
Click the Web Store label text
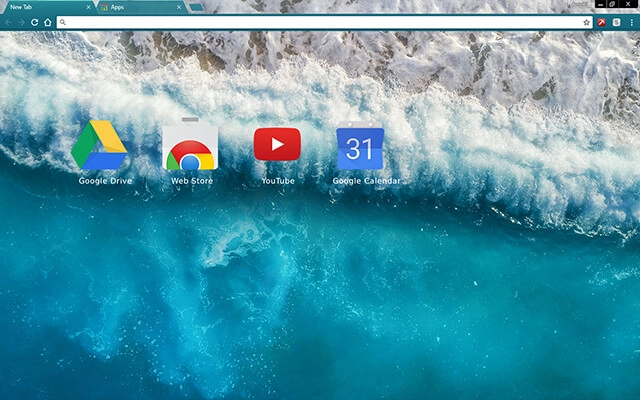[x=192, y=181]
